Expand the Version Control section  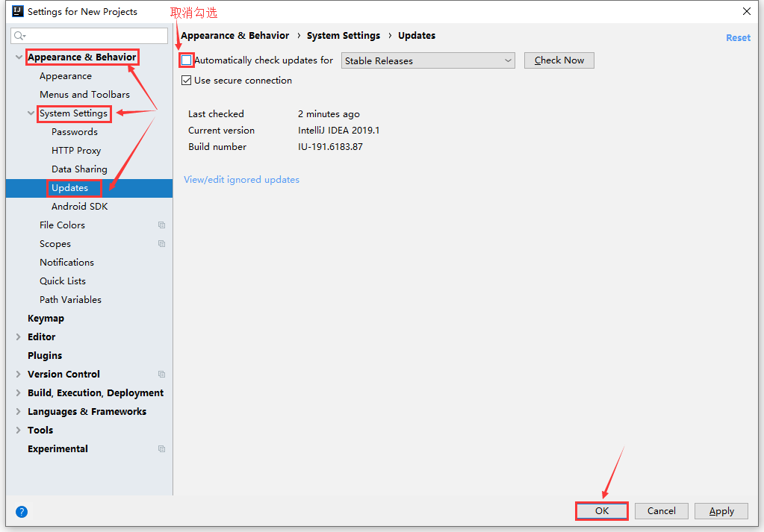[19, 374]
